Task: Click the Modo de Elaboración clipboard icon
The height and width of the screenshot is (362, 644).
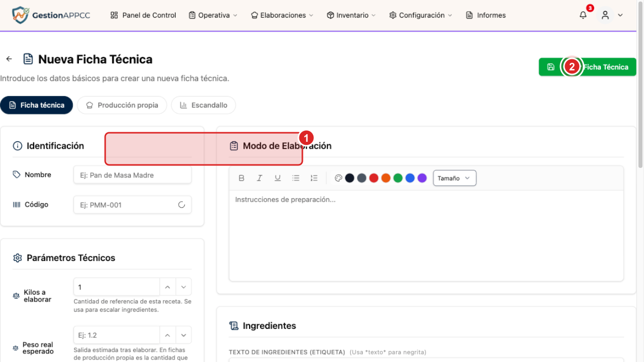Action: coord(233,146)
